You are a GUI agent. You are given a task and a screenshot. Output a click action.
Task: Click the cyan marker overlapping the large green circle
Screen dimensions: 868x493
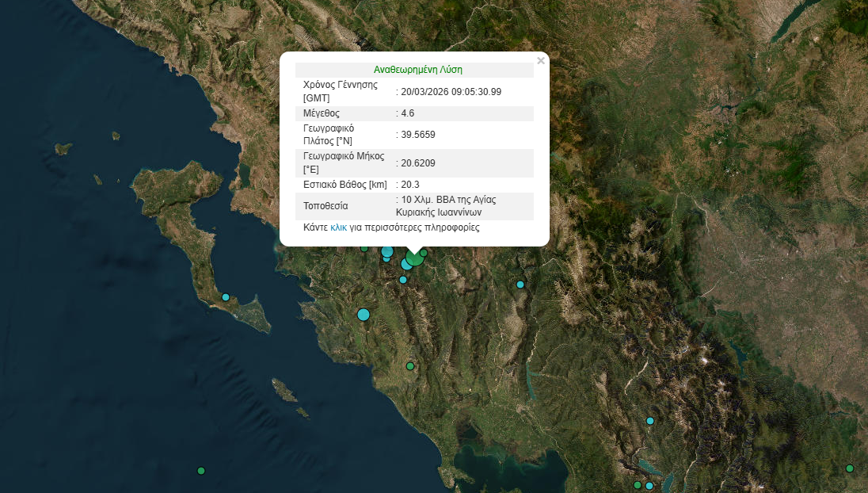[405, 264]
